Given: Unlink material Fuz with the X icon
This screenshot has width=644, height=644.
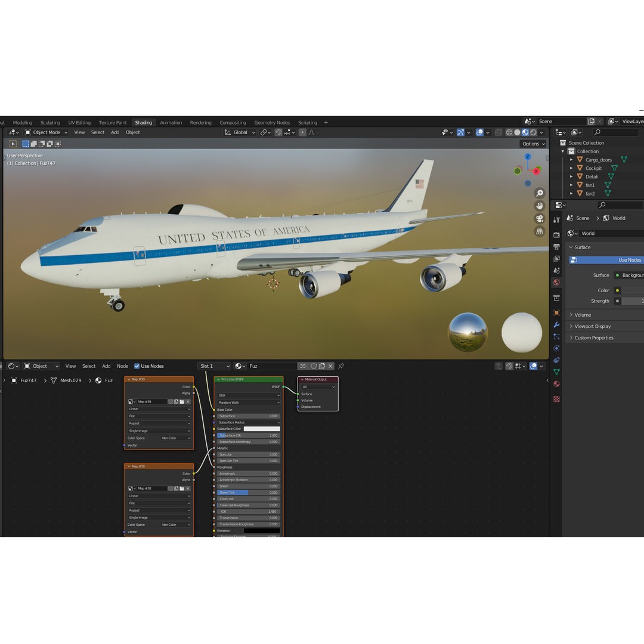Looking at the screenshot, I should [x=330, y=366].
